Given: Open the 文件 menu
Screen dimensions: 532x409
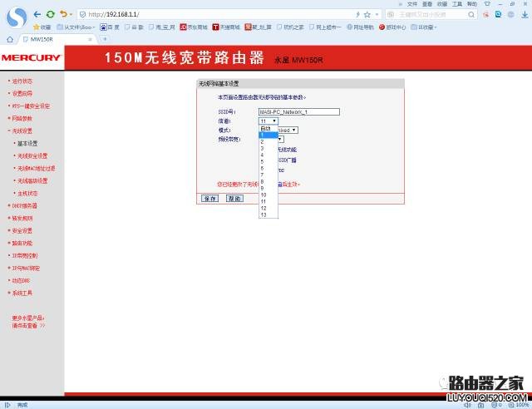Looking at the screenshot, I should tap(412, 4).
